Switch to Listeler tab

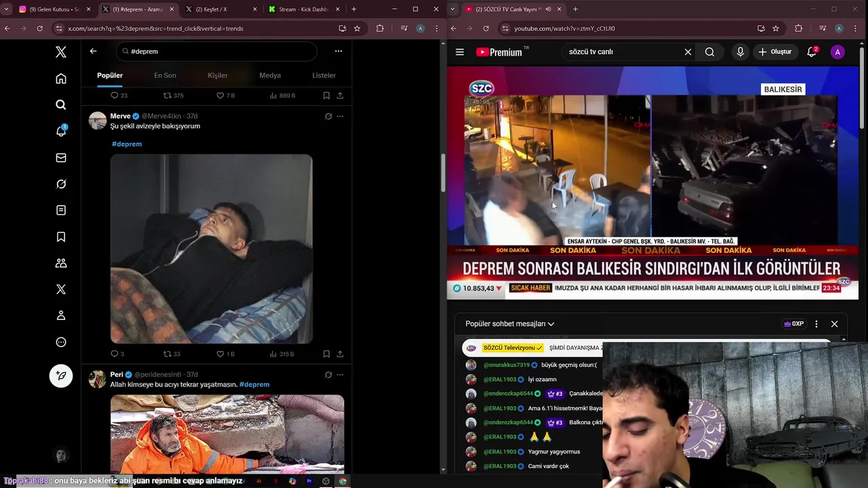(x=324, y=75)
